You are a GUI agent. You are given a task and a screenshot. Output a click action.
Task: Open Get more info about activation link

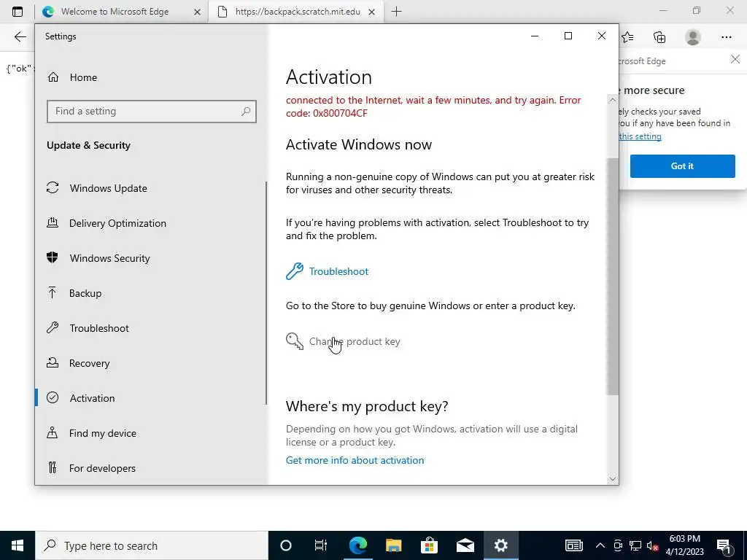pyautogui.click(x=355, y=460)
